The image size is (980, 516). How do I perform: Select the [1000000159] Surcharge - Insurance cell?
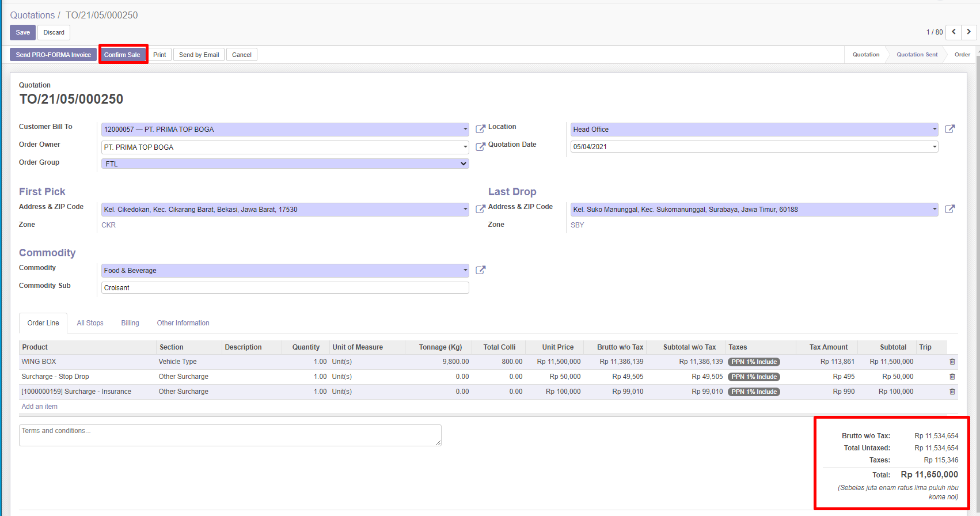[88, 392]
